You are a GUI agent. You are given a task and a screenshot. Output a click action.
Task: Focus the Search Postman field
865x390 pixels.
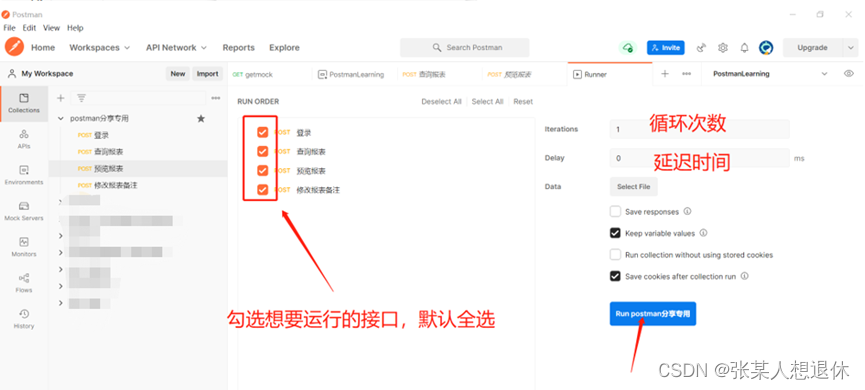464,47
